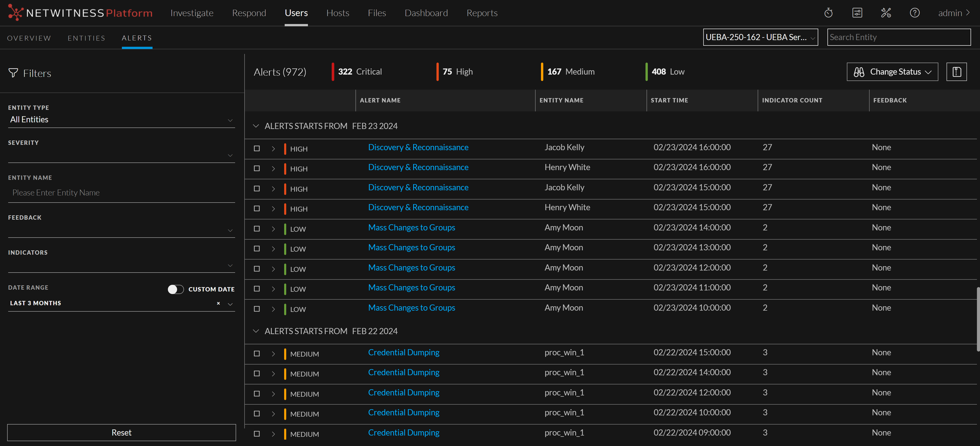980x446 pixels.
Task: Click the Reset filters button
Action: pyautogui.click(x=121, y=432)
